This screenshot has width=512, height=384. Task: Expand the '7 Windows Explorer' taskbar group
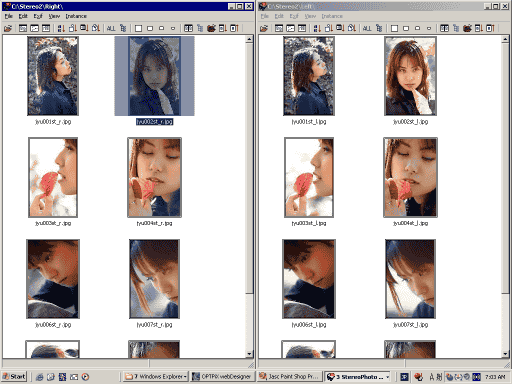(156, 377)
